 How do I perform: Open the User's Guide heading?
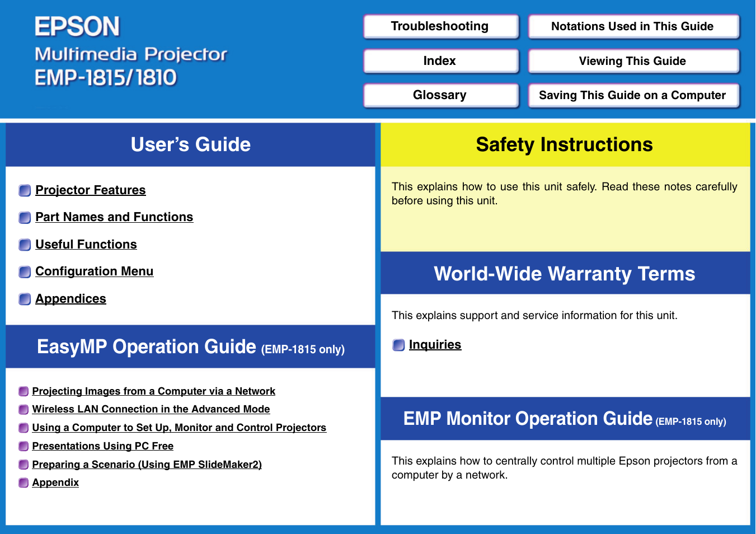(x=190, y=145)
